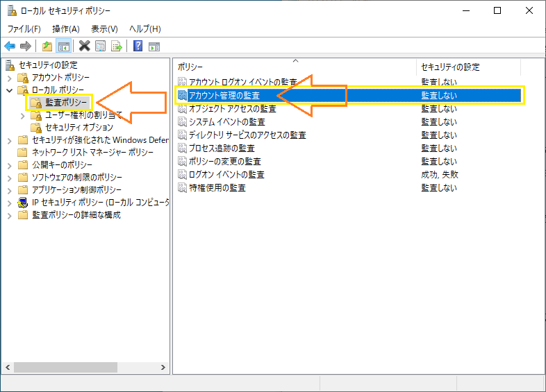Maximize the ローカル セキュリティ ポリシー window

[x=497, y=11]
